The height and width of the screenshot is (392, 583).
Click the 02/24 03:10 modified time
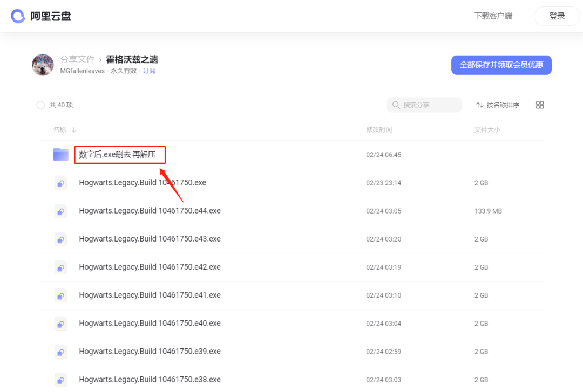[x=383, y=295]
